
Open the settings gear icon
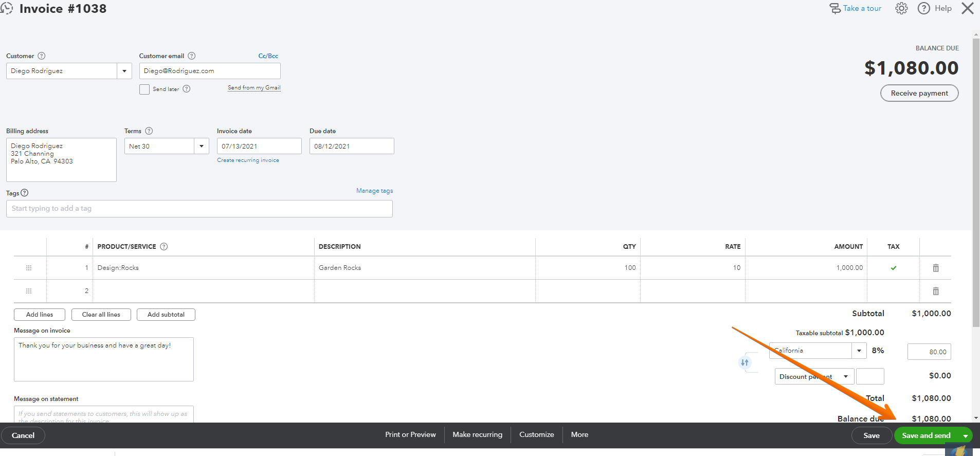tap(901, 8)
